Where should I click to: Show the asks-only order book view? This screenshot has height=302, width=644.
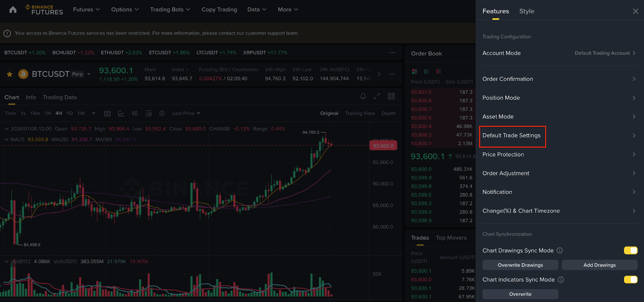[x=439, y=71]
